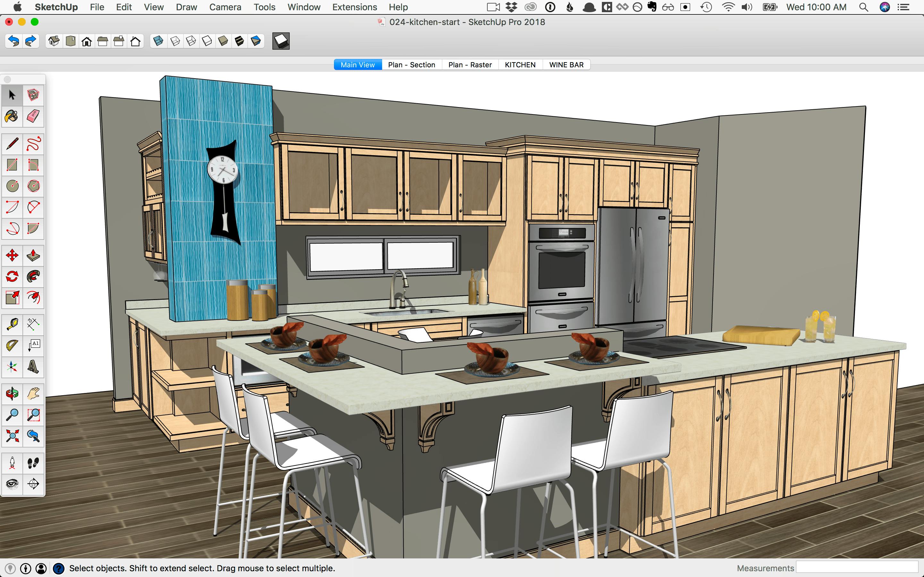Select the Paint Bucket tool

click(x=11, y=116)
